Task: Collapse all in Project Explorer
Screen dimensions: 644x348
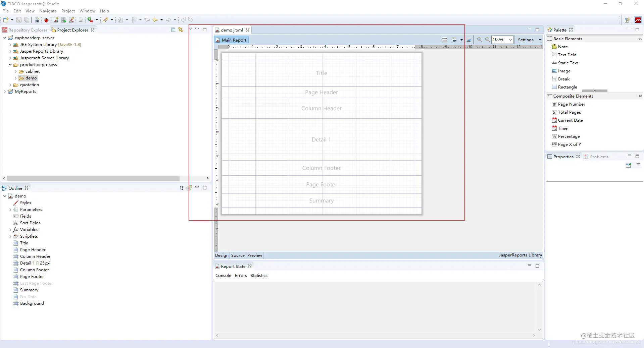Action: tap(173, 30)
